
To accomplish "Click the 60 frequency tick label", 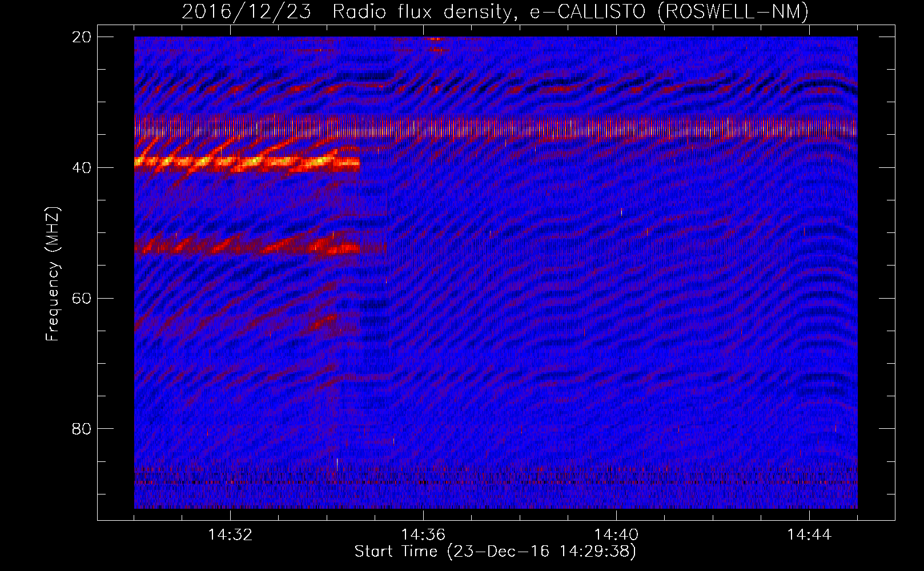I will click(x=82, y=299).
